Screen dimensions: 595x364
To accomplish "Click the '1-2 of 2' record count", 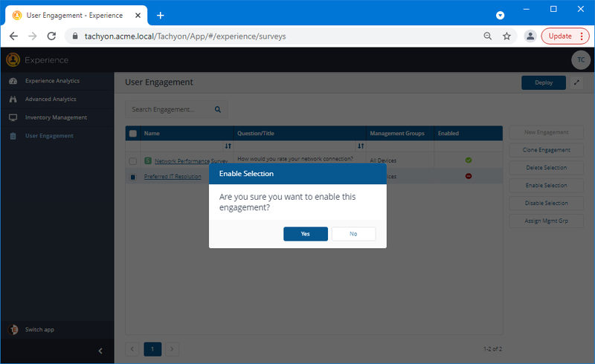I will pyautogui.click(x=492, y=349).
